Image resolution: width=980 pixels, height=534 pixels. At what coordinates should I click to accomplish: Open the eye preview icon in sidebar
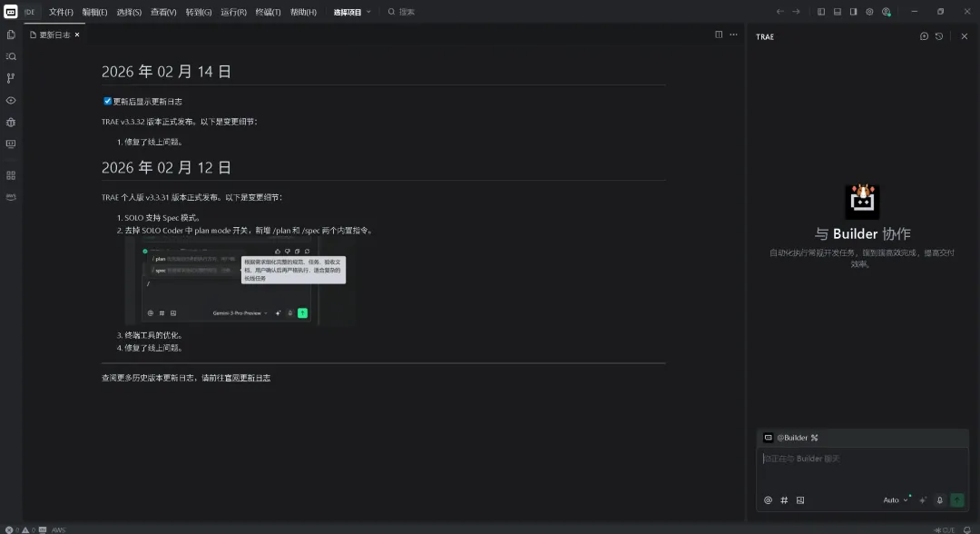11,100
